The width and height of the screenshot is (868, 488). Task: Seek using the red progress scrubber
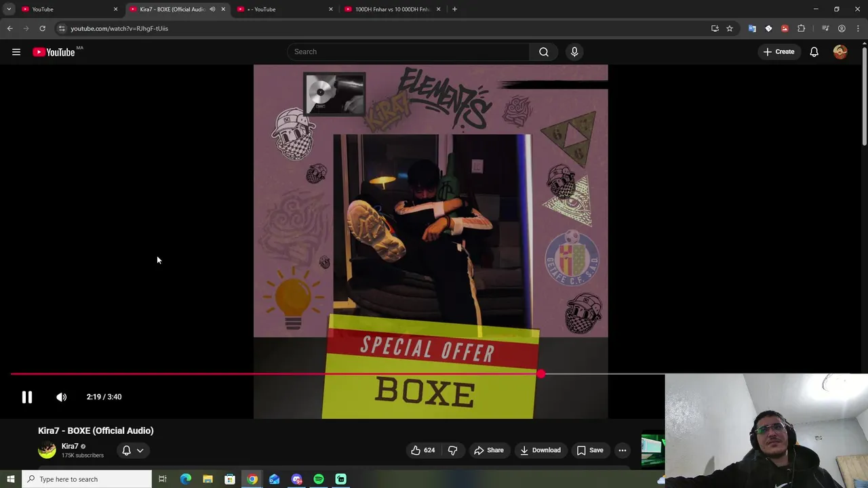click(540, 374)
